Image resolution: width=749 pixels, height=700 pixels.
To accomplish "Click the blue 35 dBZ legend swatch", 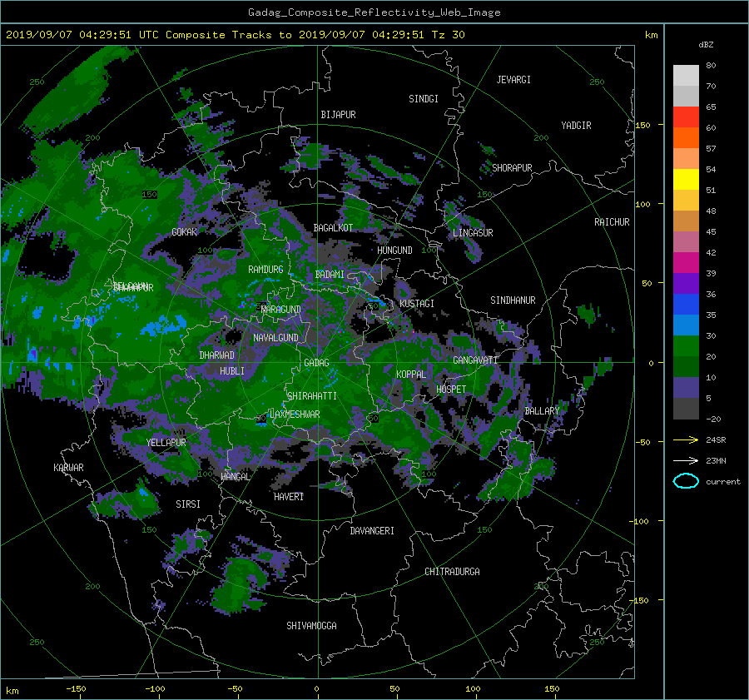I will pyautogui.click(x=686, y=305).
